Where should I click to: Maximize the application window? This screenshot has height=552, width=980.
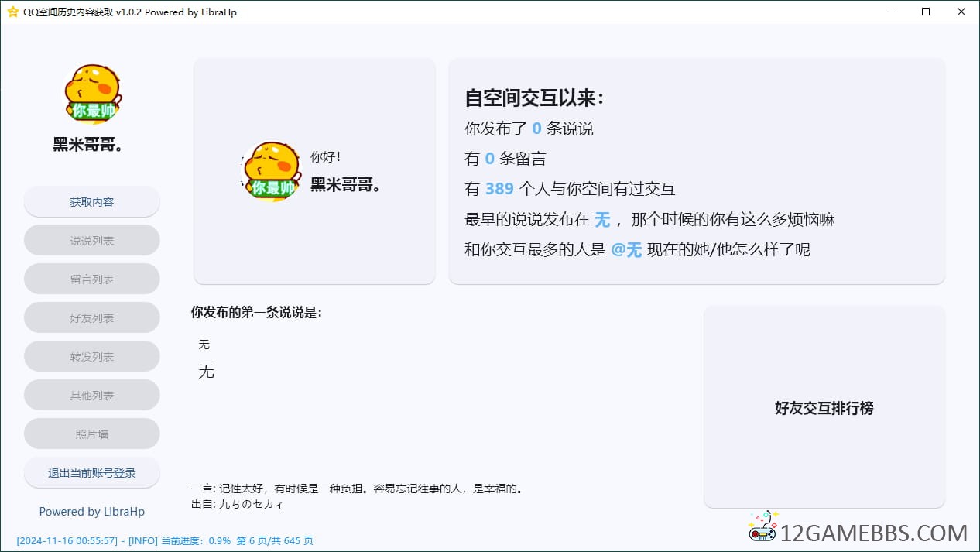tap(926, 12)
